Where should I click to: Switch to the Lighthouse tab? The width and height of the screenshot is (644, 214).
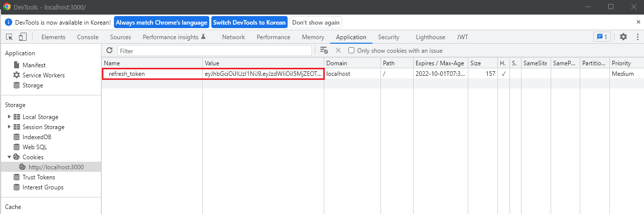pyautogui.click(x=431, y=37)
